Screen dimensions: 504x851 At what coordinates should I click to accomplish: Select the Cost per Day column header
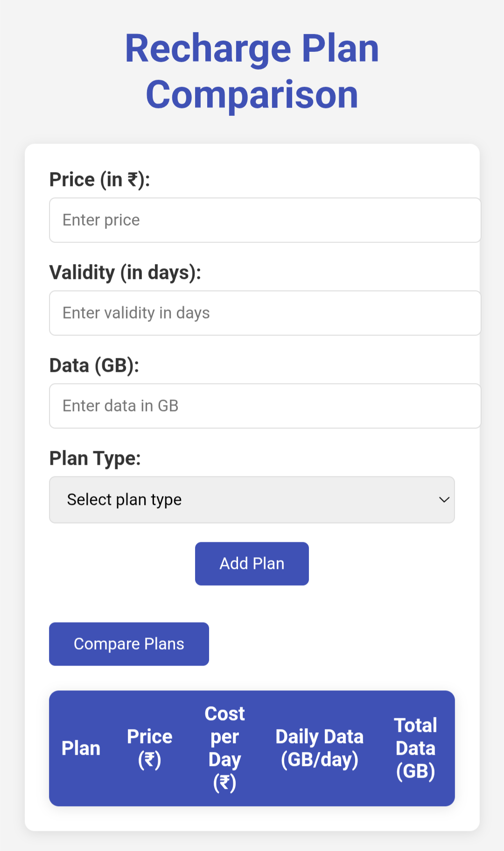225,748
